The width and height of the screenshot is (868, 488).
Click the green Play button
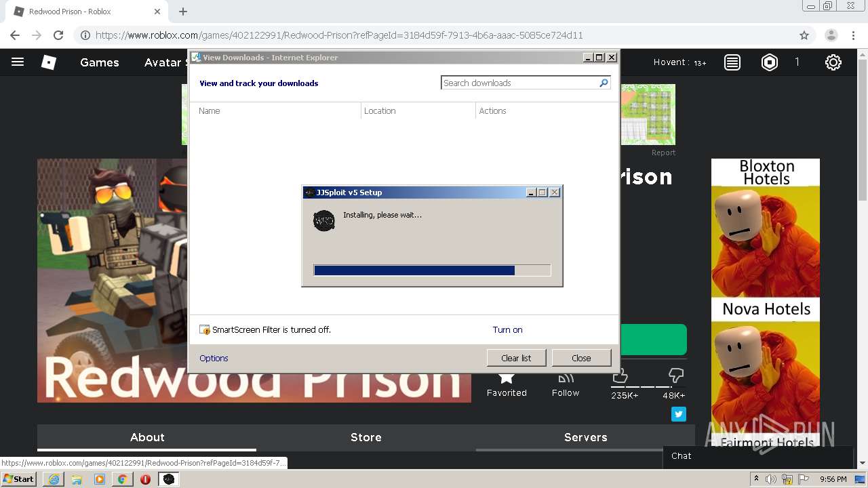[653, 339]
